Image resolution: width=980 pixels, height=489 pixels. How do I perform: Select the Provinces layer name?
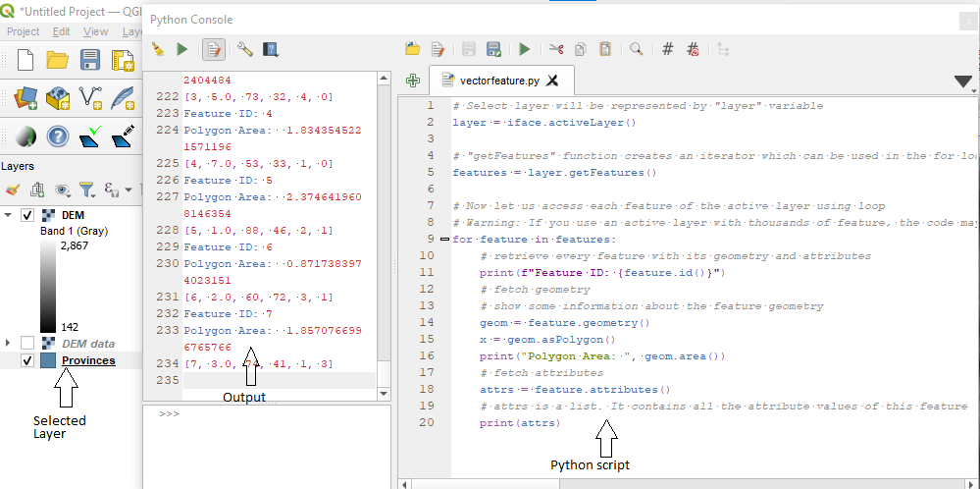88,360
